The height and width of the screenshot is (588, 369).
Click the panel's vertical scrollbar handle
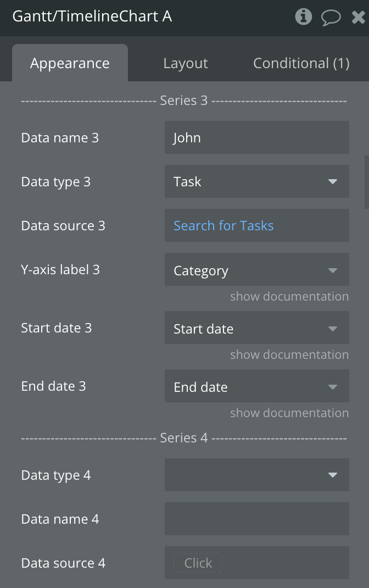click(366, 182)
